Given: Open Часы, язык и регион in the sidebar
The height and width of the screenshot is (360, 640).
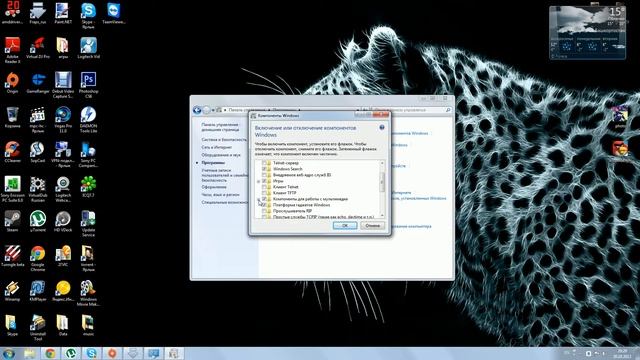Looking at the screenshot, I should pos(220,195).
